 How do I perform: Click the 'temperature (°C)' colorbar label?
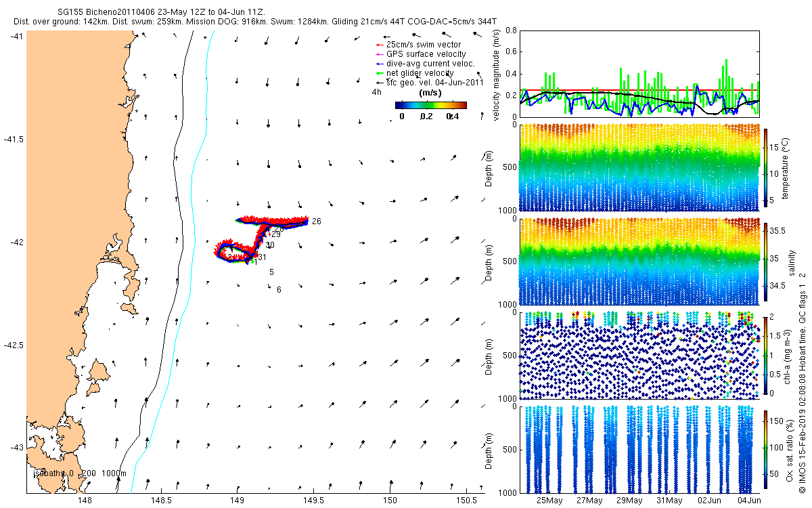point(786,168)
